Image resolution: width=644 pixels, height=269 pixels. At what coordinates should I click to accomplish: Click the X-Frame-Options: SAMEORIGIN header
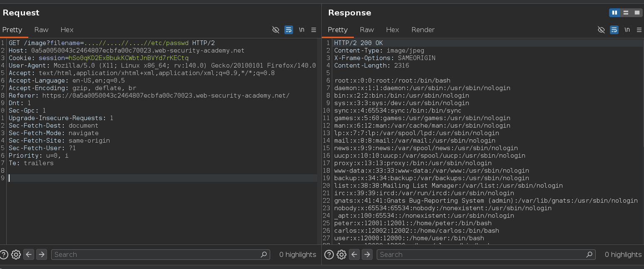click(x=385, y=58)
